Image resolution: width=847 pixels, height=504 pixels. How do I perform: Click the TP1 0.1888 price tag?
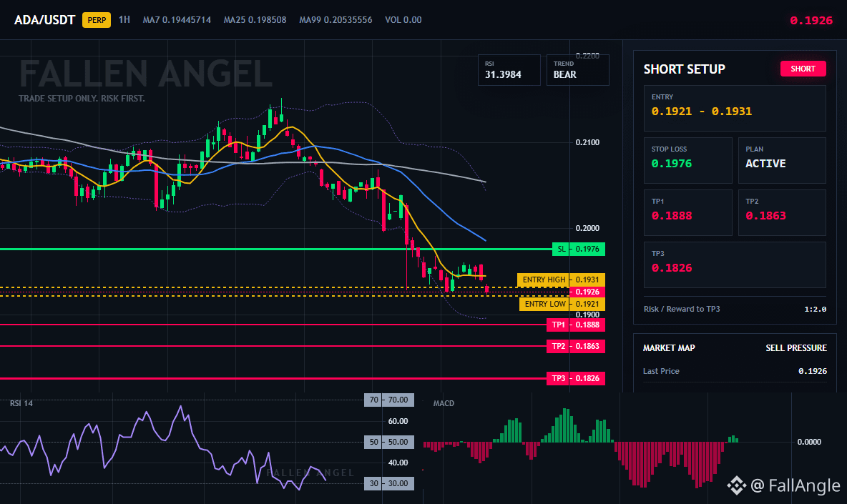575,325
